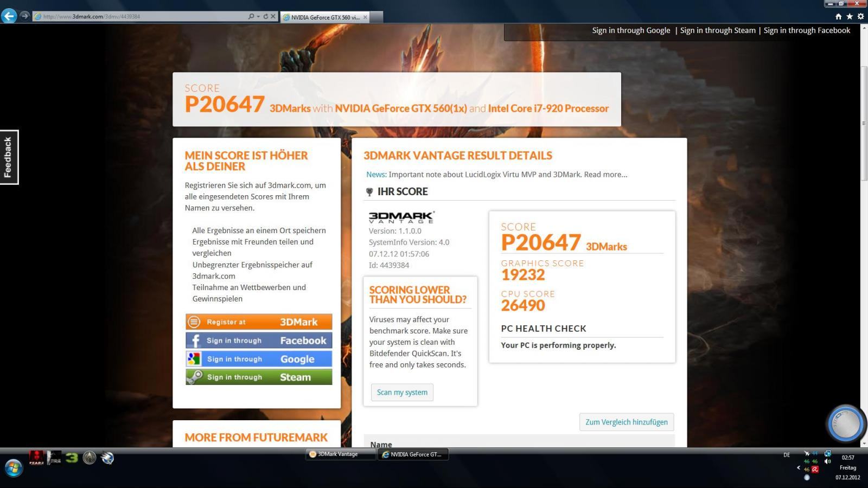The width and height of the screenshot is (868, 488).
Task: Click the Register at 3DMark button
Action: point(259,322)
